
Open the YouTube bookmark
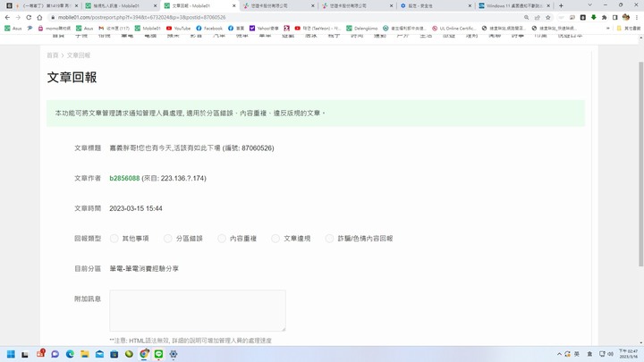tap(178, 29)
